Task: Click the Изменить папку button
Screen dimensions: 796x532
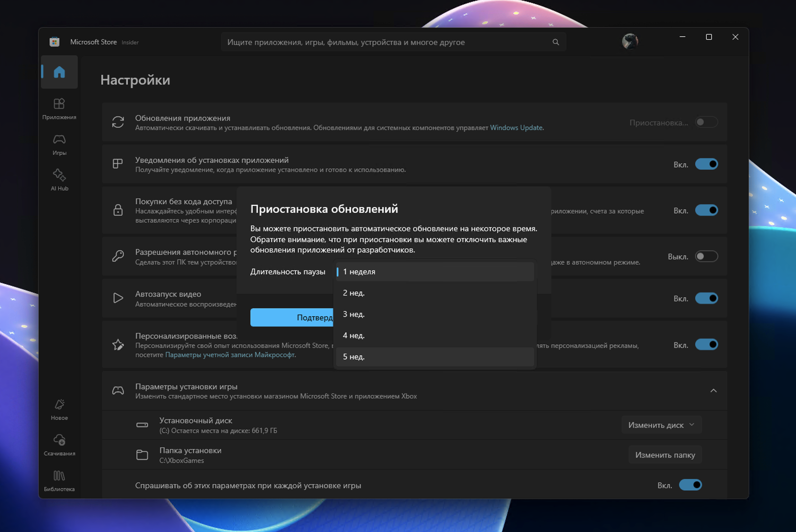Action: (x=665, y=455)
